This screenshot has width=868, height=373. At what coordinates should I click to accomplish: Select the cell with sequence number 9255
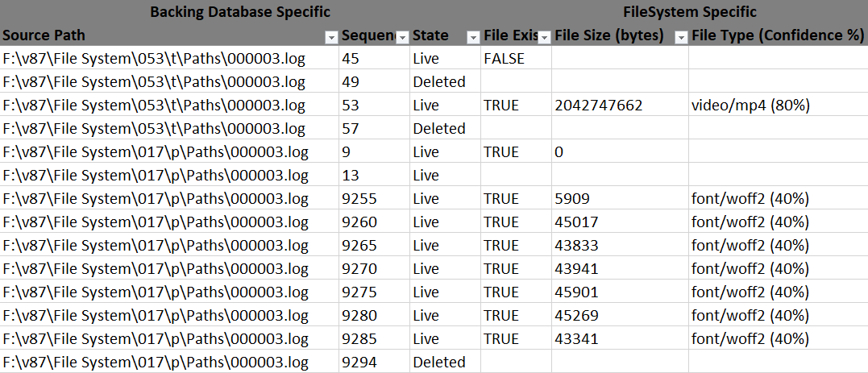click(x=374, y=198)
